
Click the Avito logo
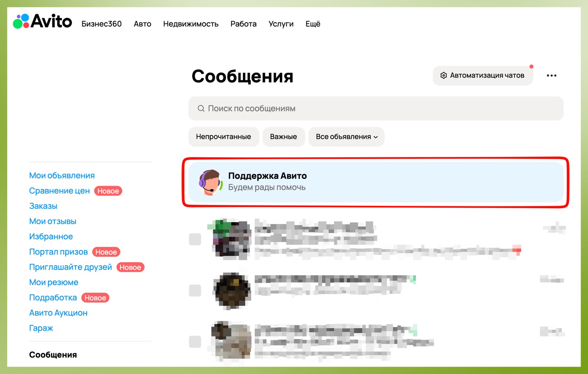coord(42,21)
